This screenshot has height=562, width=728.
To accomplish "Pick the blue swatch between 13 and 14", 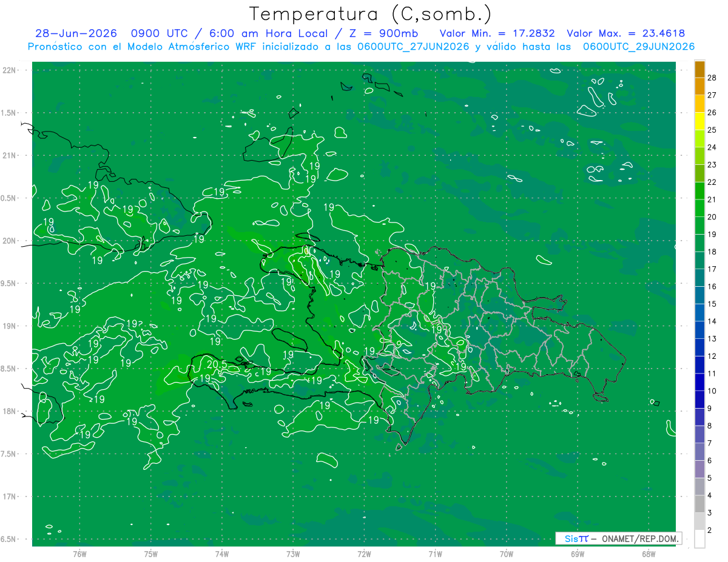I will coord(699,330).
